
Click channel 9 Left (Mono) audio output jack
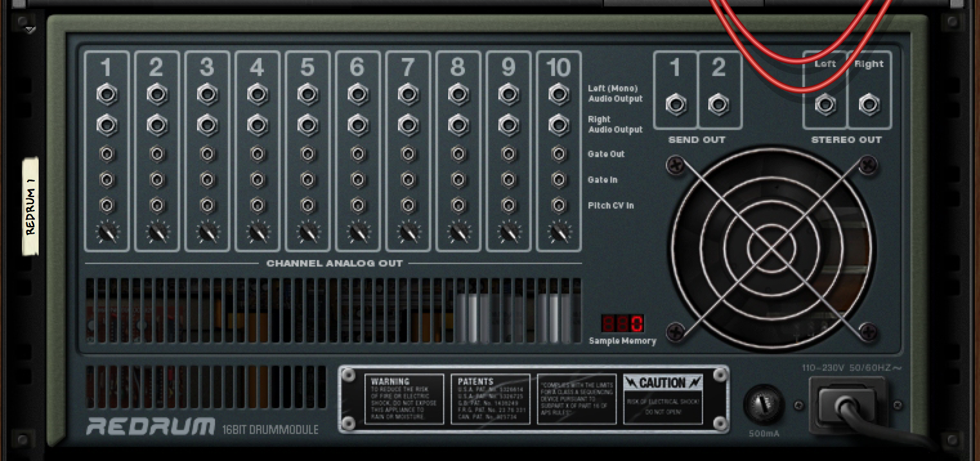(x=509, y=95)
